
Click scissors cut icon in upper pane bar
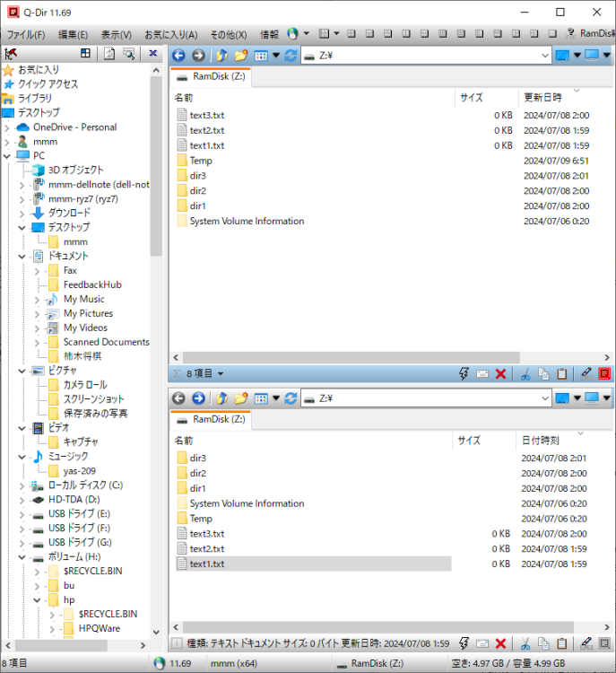[x=525, y=374]
